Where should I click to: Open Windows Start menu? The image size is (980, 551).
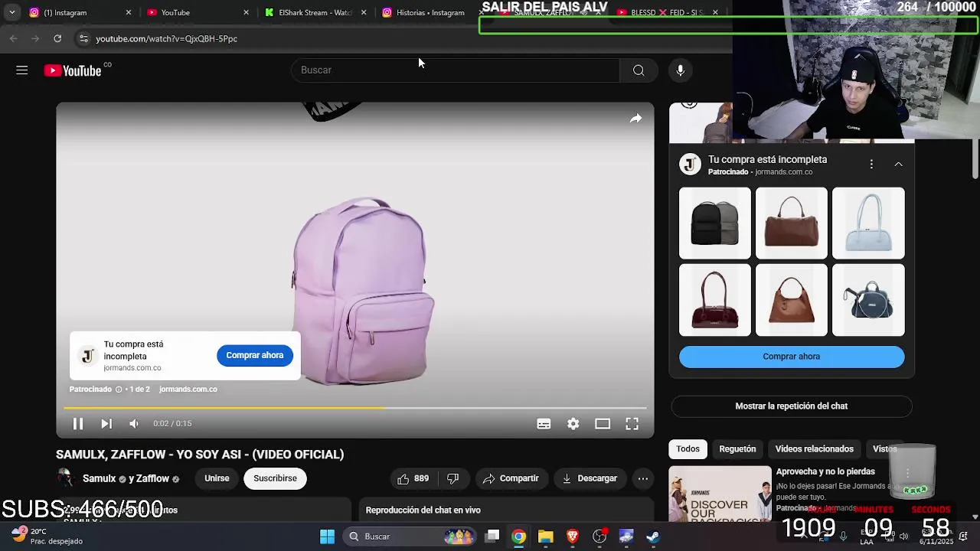[327, 536]
